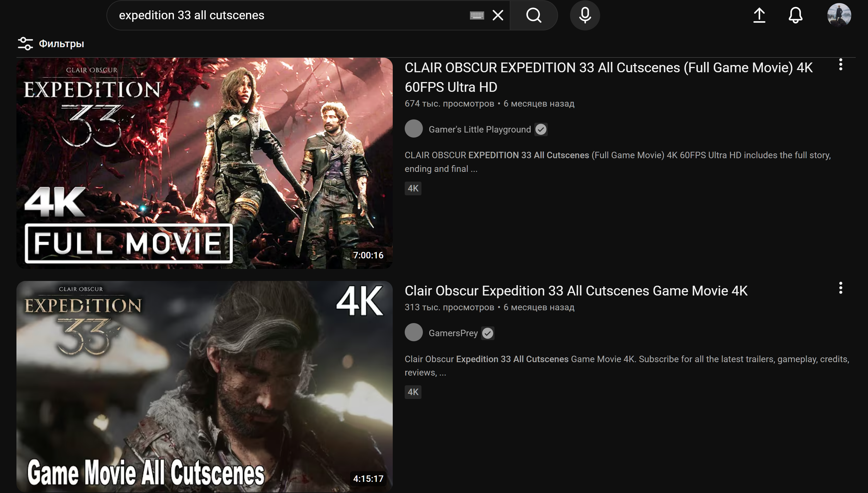
Task: Open the on-screen keyboard icon
Action: tap(477, 15)
